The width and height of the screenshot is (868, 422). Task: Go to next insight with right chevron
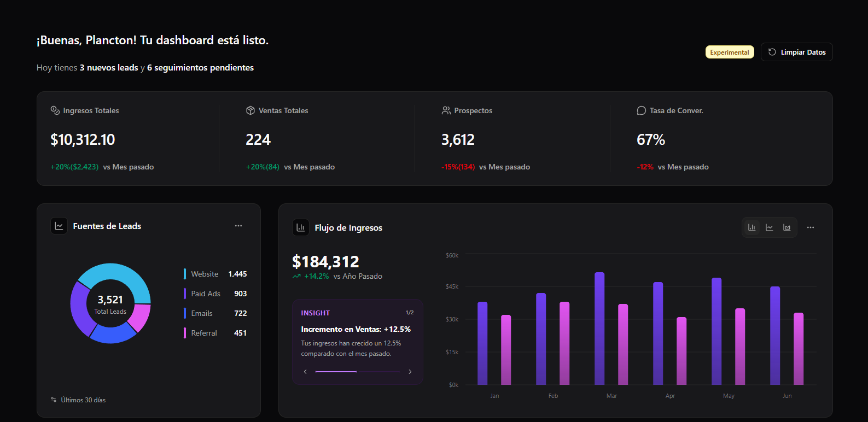[410, 372]
